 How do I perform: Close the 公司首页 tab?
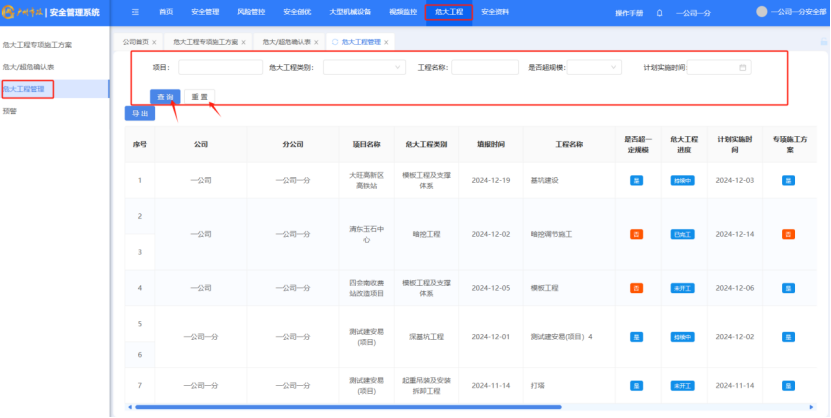155,43
